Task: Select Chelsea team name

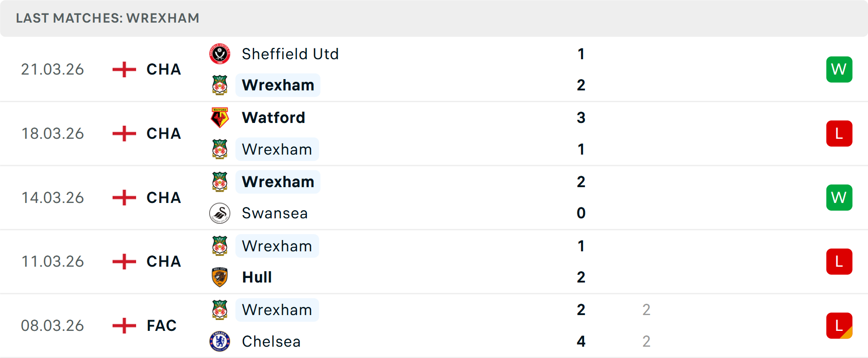Action: 271,341
